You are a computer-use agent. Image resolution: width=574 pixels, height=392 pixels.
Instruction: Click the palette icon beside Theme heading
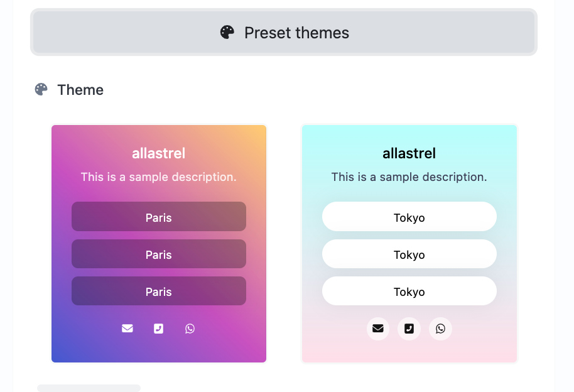coord(41,90)
